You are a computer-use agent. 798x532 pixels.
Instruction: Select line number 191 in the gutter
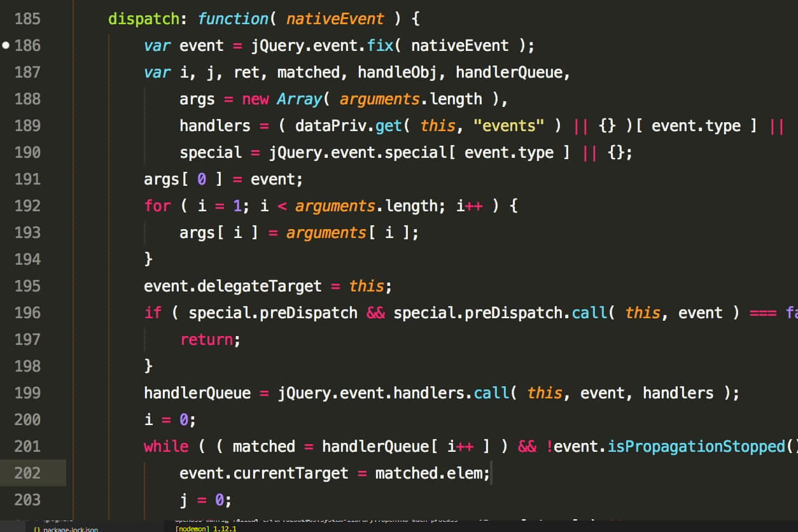click(27, 179)
